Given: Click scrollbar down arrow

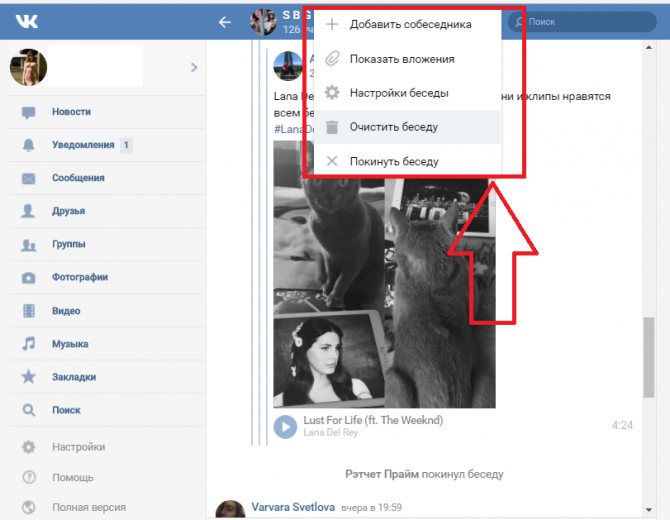Looking at the screenshot, I should point(649,509).
